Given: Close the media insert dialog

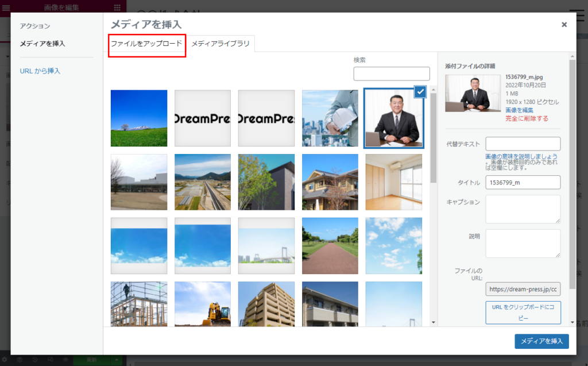Looking at the screenshot, I should [x=564, y=25].
